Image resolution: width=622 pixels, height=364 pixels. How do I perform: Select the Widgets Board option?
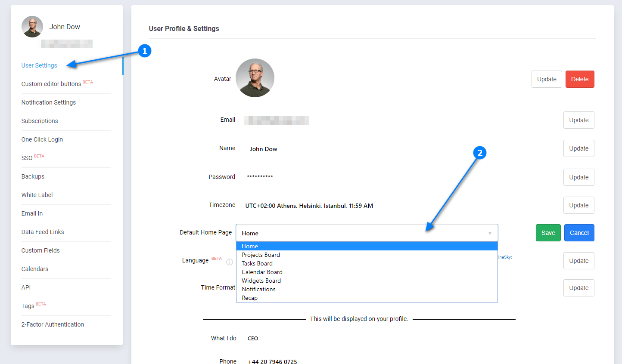click(261, 281)
